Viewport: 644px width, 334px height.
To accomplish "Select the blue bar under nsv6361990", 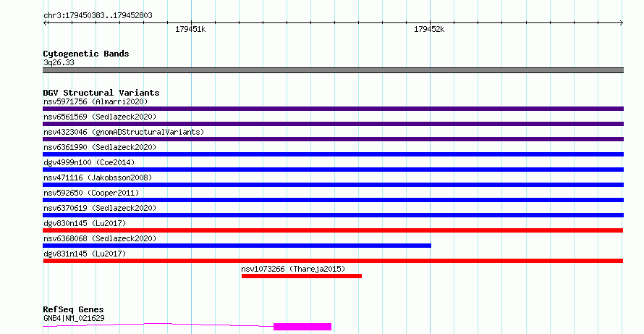I will (x=333, y=154).
